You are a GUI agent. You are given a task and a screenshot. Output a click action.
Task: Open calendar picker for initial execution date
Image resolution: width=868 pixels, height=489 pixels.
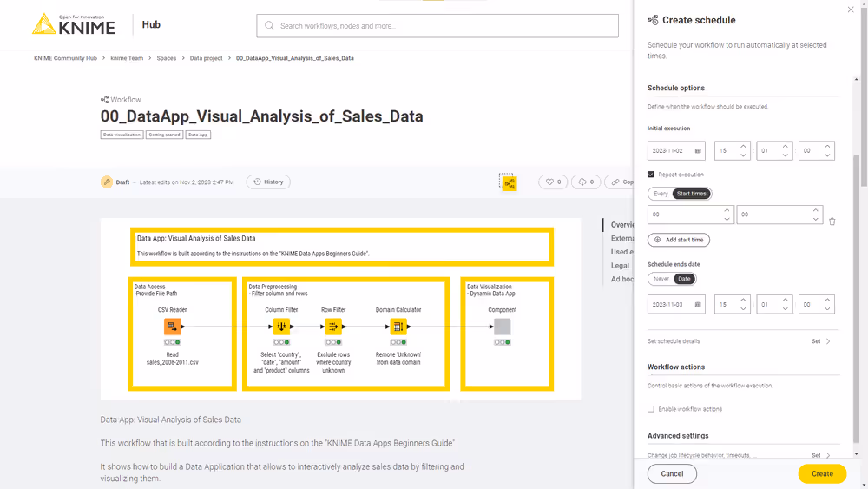698,151
